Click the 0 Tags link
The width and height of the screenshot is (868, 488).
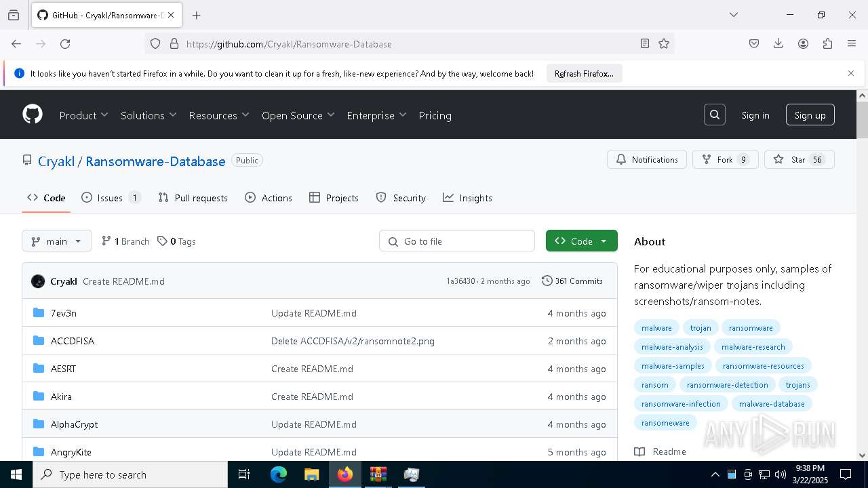coord(176,241)
